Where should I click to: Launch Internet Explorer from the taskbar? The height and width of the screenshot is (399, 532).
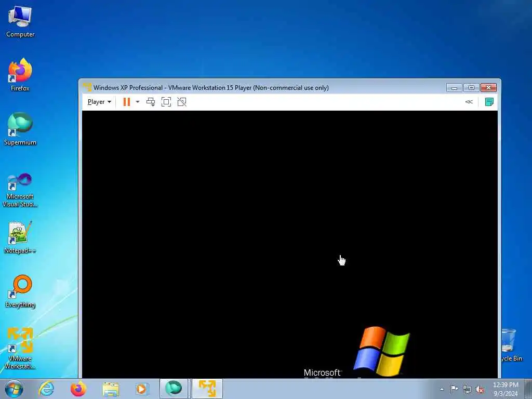[x=46, y=389]
